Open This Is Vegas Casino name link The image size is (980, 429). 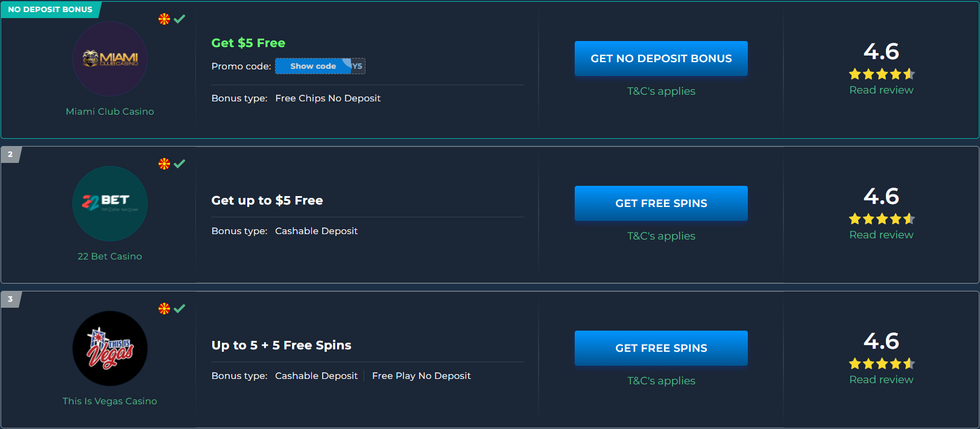click(x=110, y=401)
